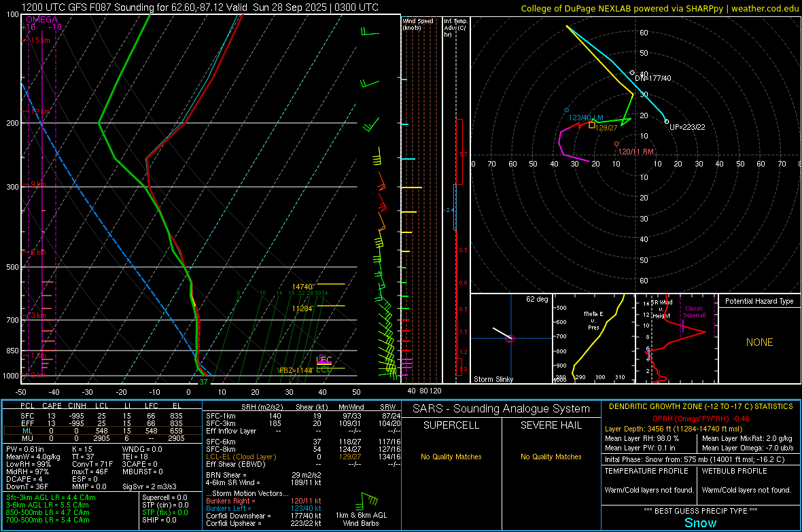Viewport: 802px width, 532px height.
Task: Click the Initial Phase snow line
Action: (695, 459)
